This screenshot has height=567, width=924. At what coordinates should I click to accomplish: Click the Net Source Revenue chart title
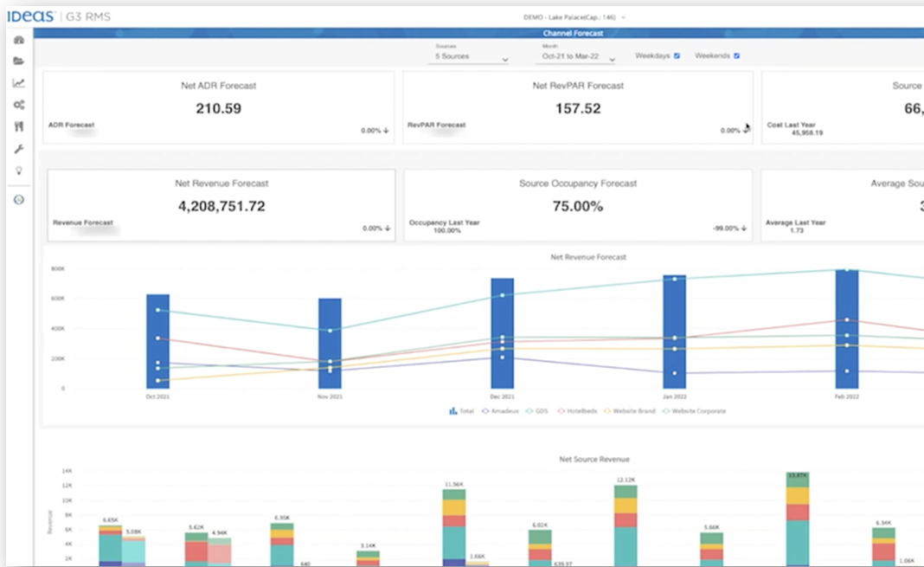tap(594, 459)
